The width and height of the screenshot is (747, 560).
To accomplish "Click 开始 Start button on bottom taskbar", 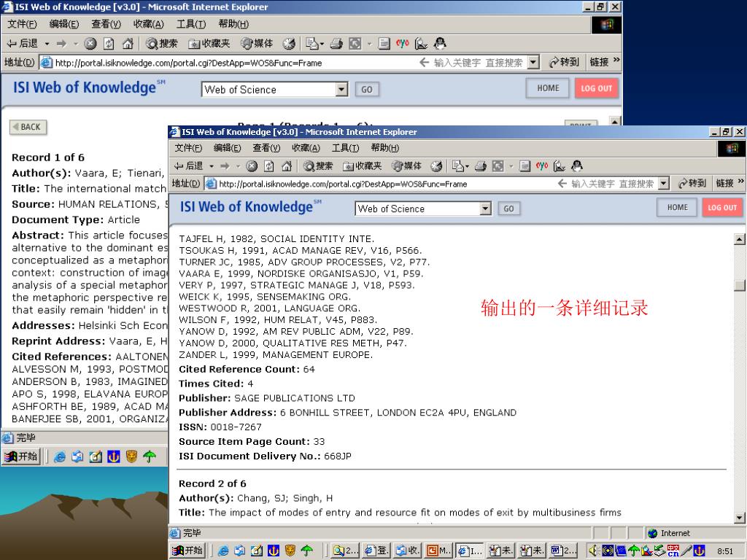I will click(x=187, y=551).
